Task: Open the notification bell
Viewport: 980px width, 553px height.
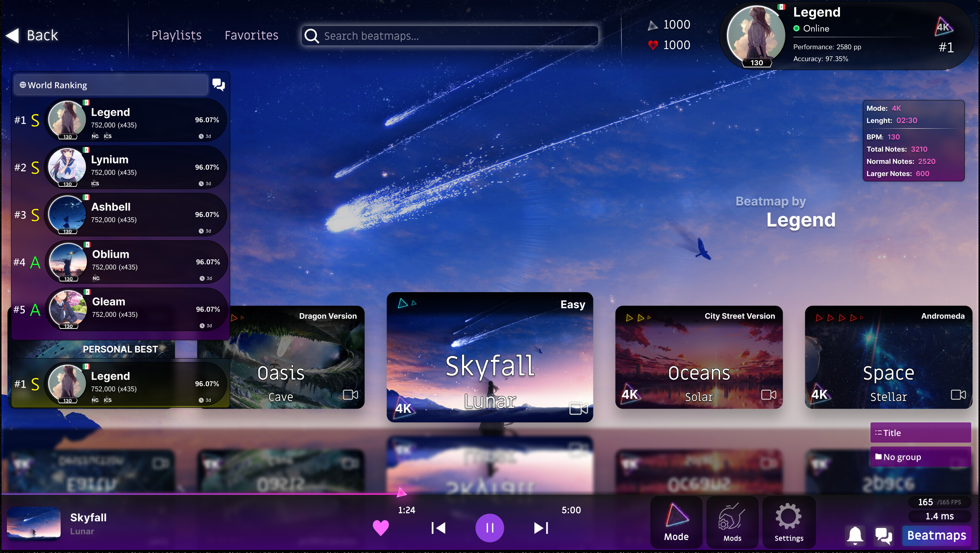Action: 855,536
